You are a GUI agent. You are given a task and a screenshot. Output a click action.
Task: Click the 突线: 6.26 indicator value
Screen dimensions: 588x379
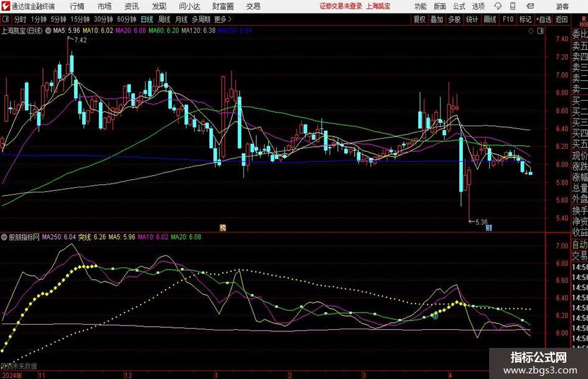(x=92, y=237)
